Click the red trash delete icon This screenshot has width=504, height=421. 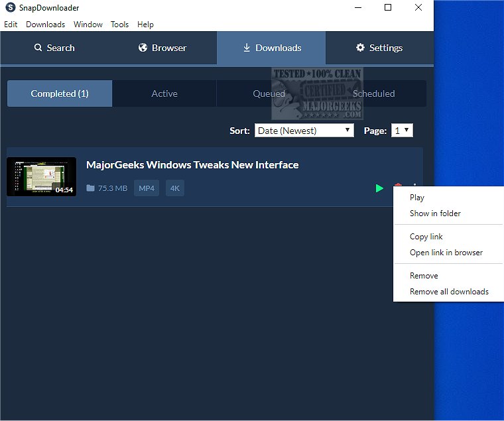pyautogui.click(x=398, y=184)
